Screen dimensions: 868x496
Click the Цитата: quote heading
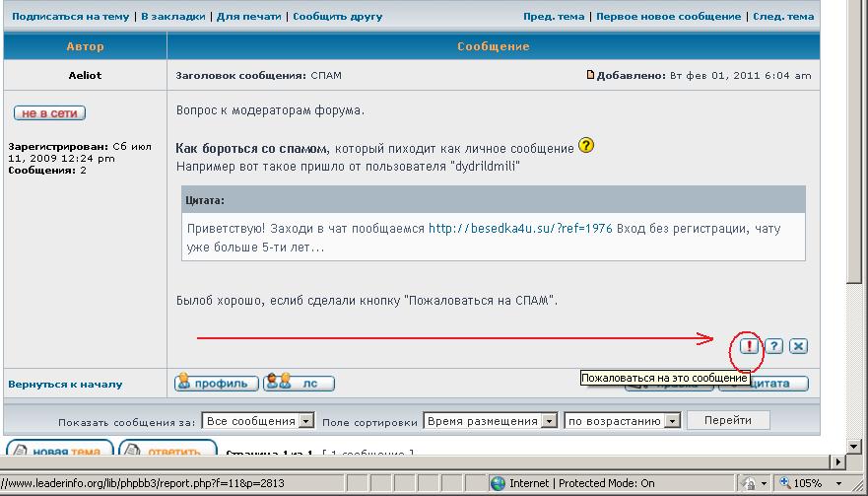205,200
